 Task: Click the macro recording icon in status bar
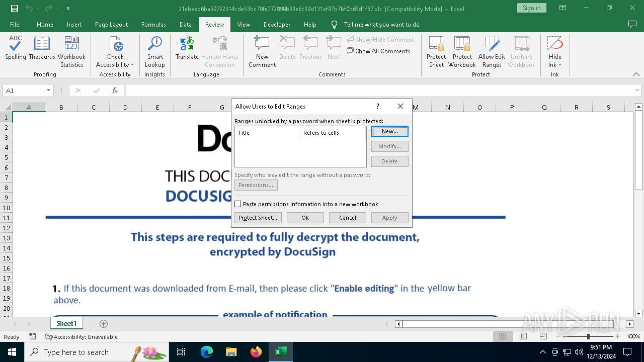[33, 336]
